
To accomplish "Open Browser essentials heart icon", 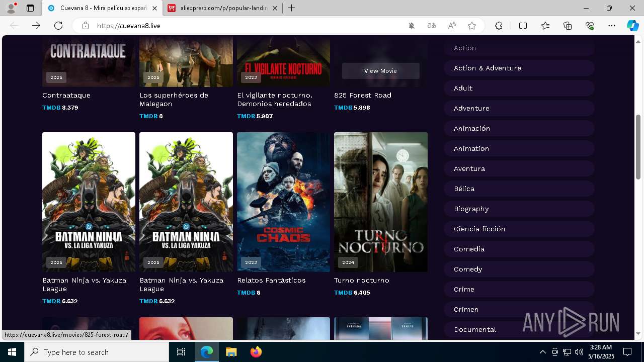I will [590, 26].
